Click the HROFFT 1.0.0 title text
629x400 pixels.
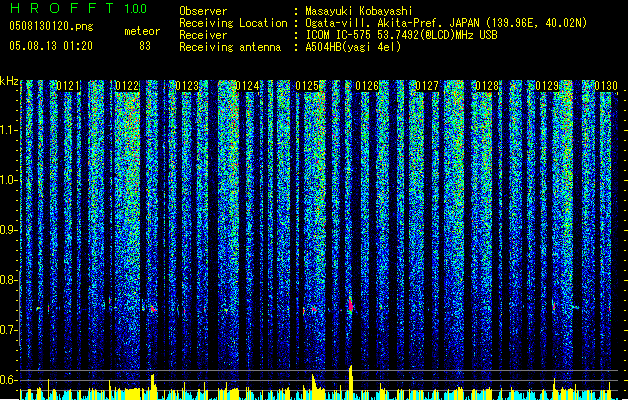(x=78, y=8)
